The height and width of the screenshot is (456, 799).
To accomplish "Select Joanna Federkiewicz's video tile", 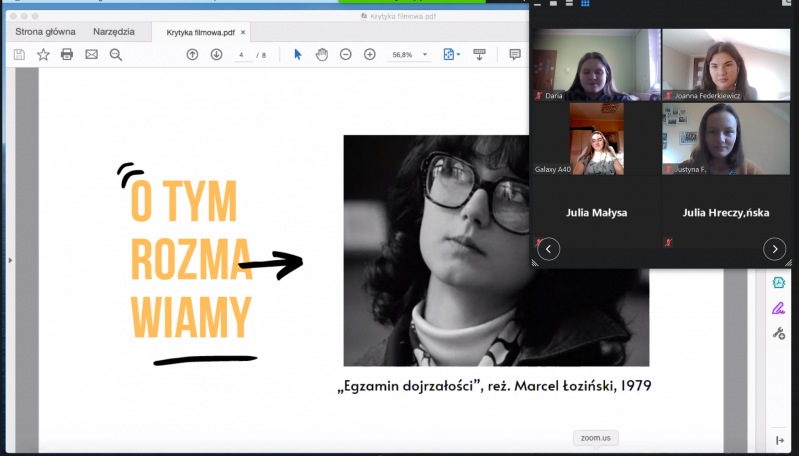I will [x=726, y=65].
